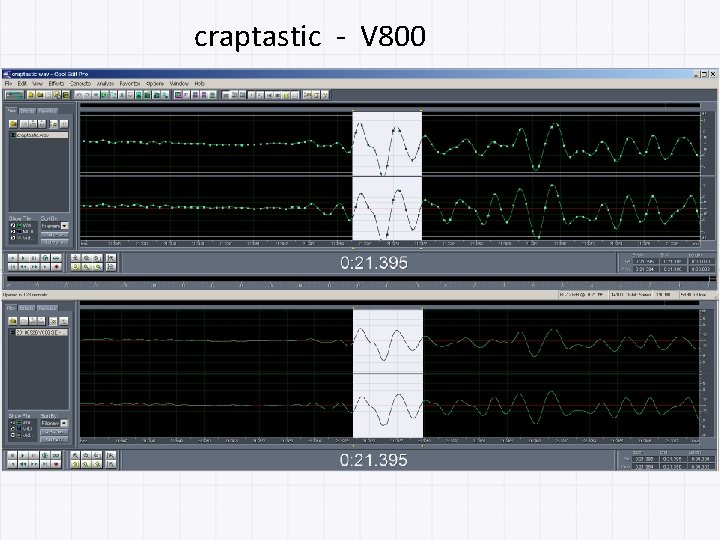Click Full Paths button in lower window organizer
The height and width of the screenshot is (540, 720).
[x=54, y=439]
